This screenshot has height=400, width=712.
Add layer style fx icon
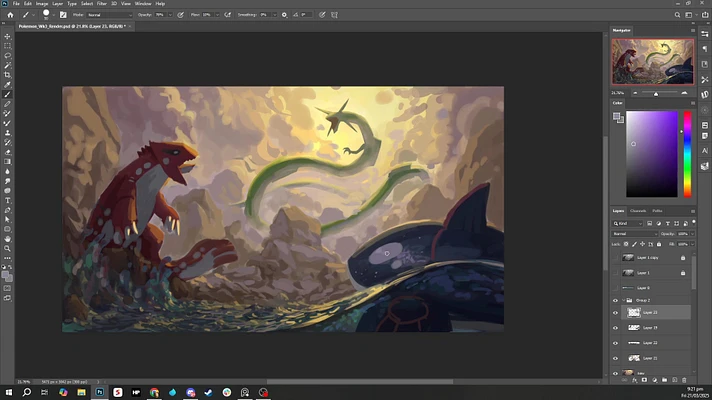pyautogui.click(x=634, y=380)
